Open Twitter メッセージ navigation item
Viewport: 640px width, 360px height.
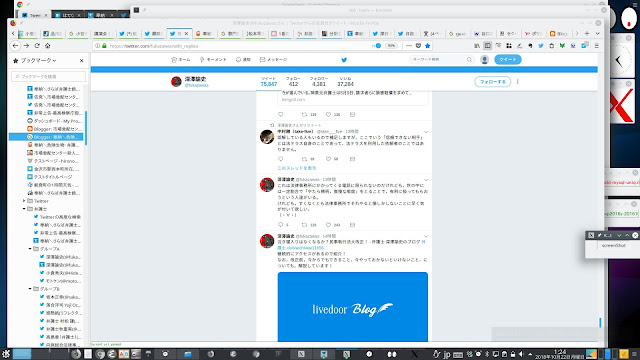[x=273, y=60]
